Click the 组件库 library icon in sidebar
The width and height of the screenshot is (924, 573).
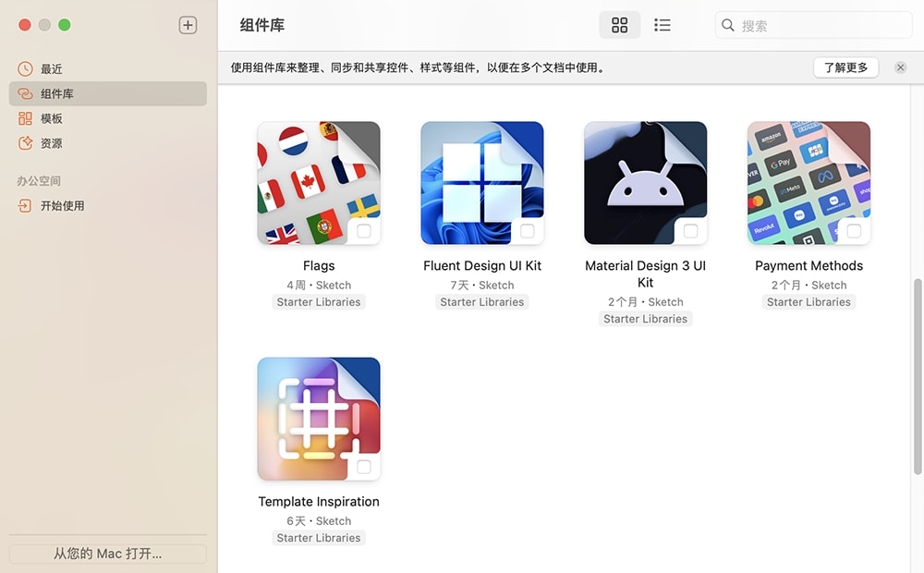[25, 93]
